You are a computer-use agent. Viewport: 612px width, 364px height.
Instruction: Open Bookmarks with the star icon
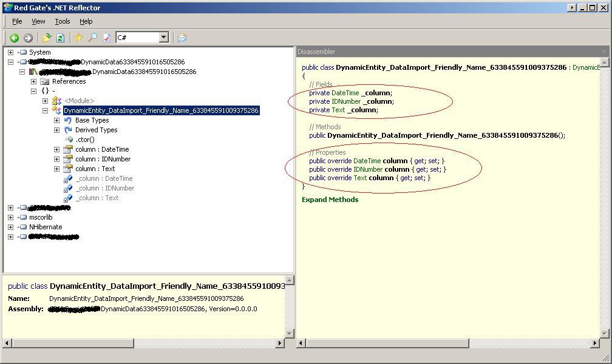pyautogui.click(x=79, y=37)
